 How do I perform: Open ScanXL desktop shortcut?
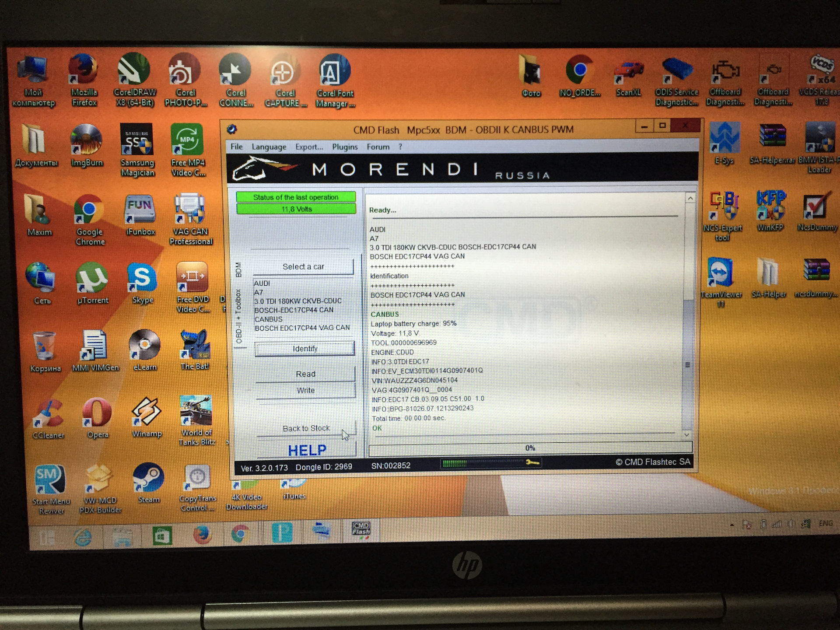pos(629,79)
